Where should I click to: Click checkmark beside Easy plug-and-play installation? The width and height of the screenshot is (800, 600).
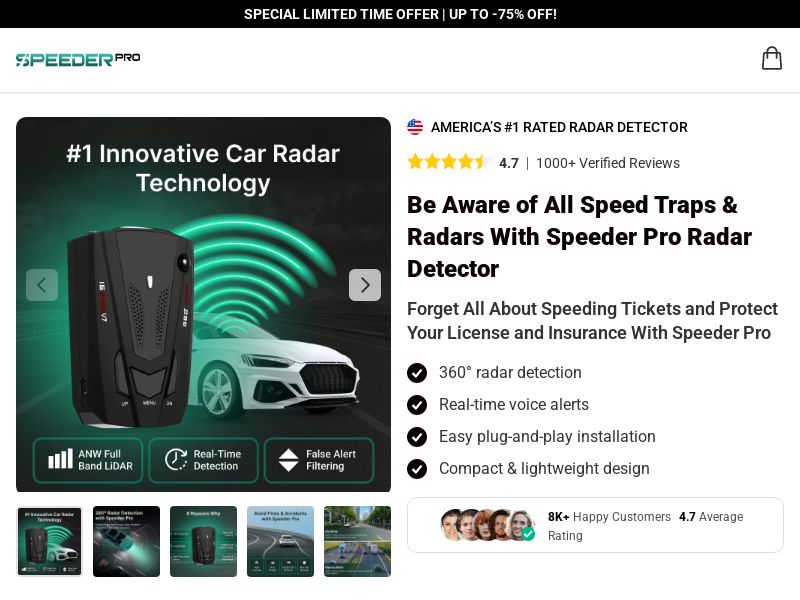click(x=417, y=437)
